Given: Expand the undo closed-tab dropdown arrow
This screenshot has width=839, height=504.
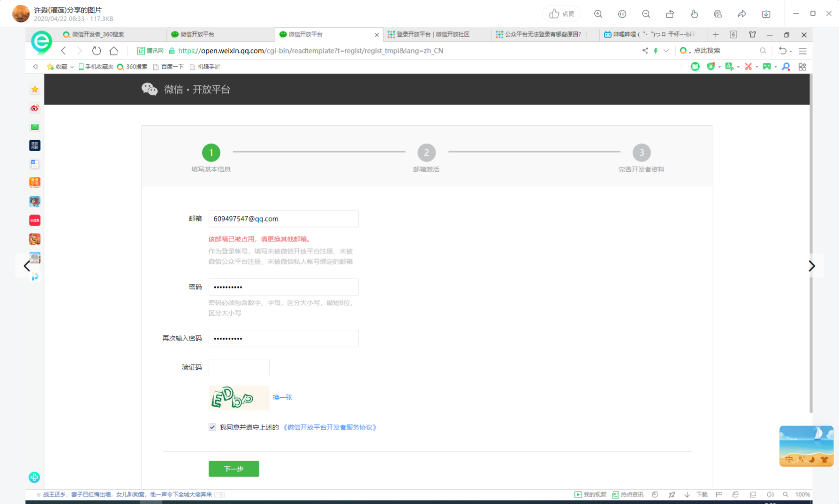Looking at the screenshot, I should click(791, 51).
